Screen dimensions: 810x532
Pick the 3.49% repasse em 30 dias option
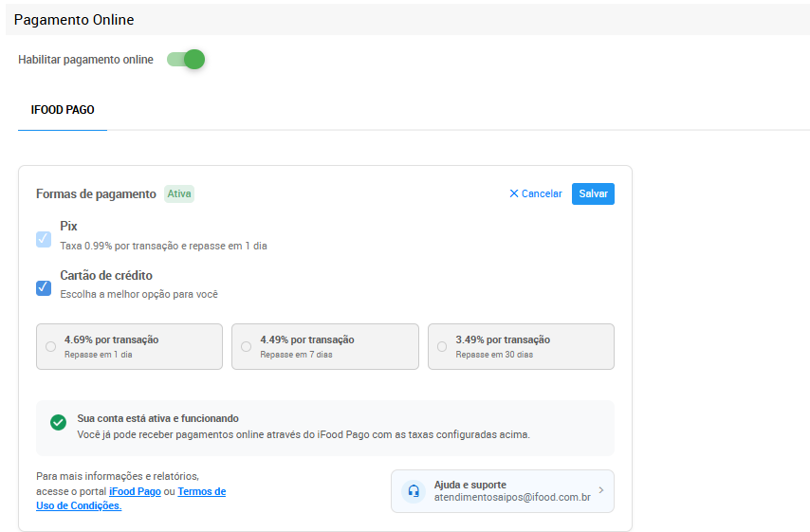pyautogui.click(x=442, y=347)
